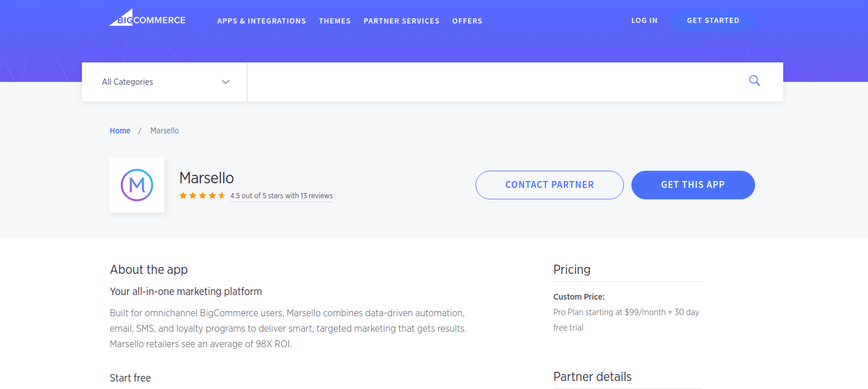Click the 'Partner details' heading
The height and width of the screenshot is (389, 868).
592,377
